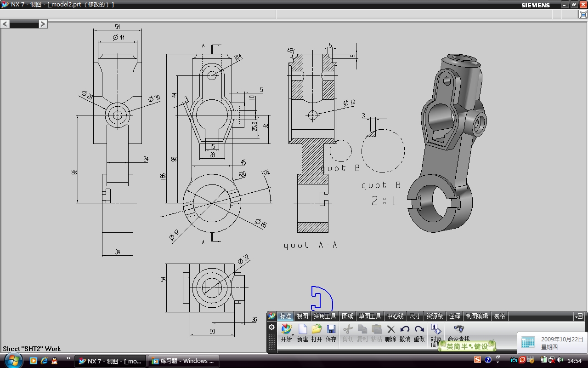This screenshot has width=588, height=368.
Task: Open the 实用工具 tab
Action: 325,316
